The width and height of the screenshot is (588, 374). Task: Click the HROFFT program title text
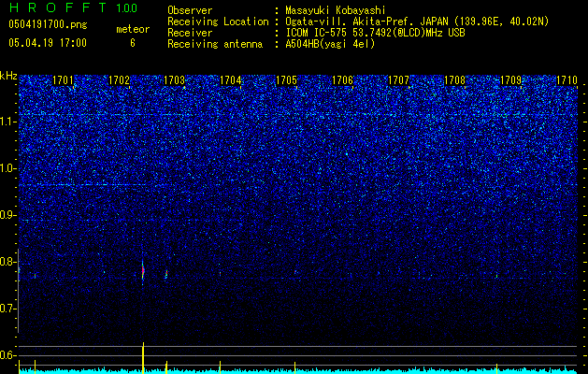(59, 7)
